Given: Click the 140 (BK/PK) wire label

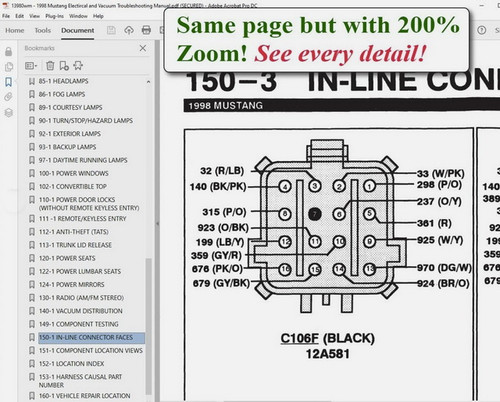Looking at the screenshot, I should pyautogui.click(x=218, y=186).
